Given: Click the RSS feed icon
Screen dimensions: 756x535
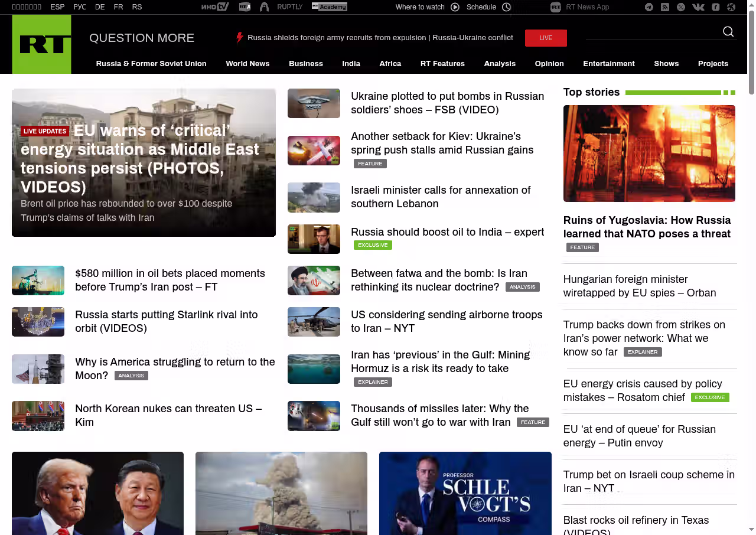Looking at the screenshot, I should click(665, 7).
